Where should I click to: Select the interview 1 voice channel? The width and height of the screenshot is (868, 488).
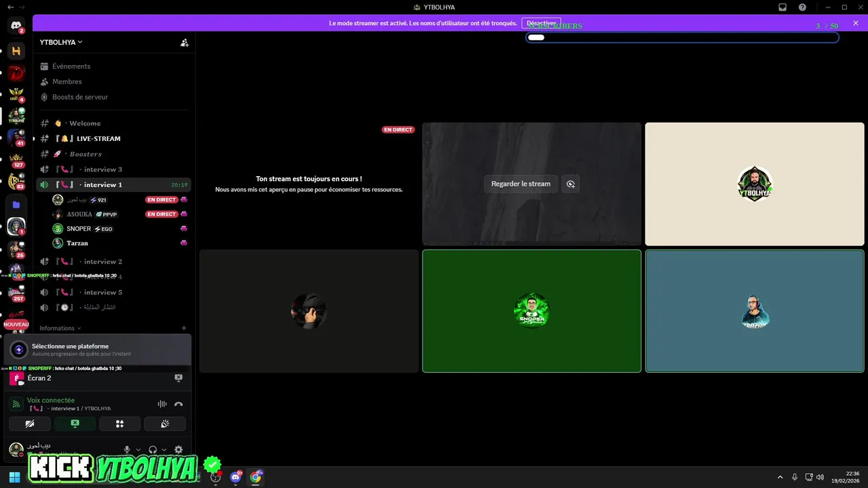click(113, 184)
